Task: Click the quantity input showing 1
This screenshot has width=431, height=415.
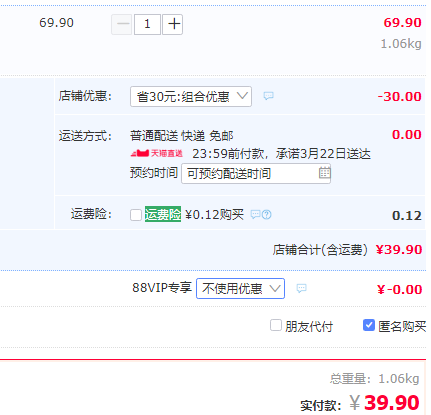Action: 147,24
